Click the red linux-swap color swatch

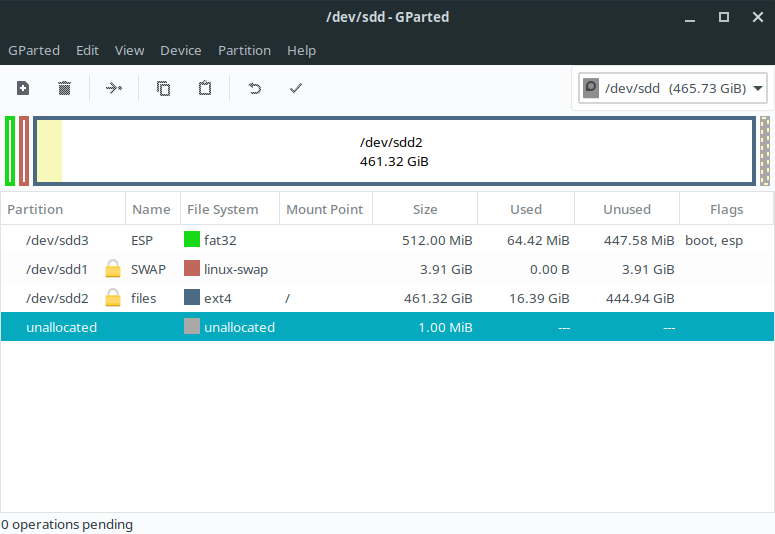[192, 268]
